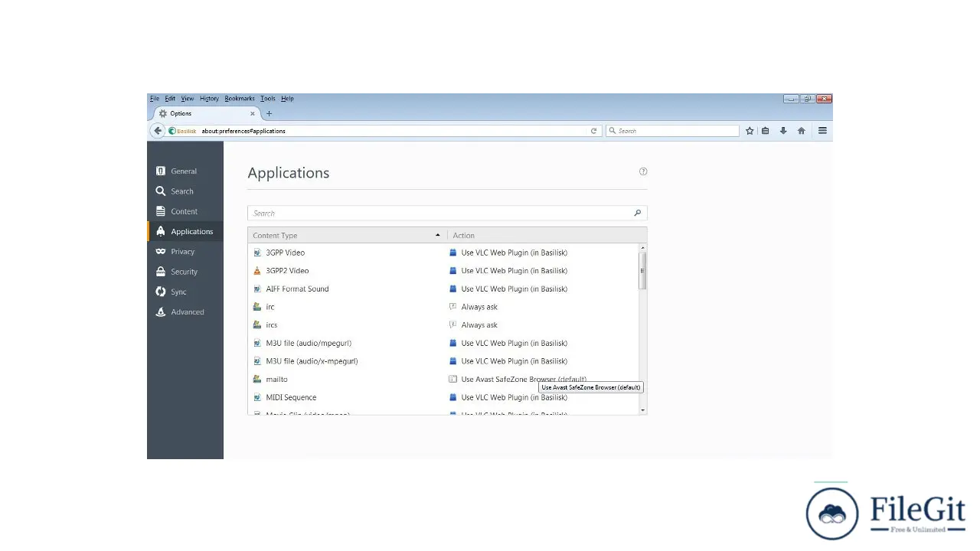Screen dimensions: 980x551
Task: Select the M3U file (audio/x-mpegurl) label
Action: [x=312, y=361]
